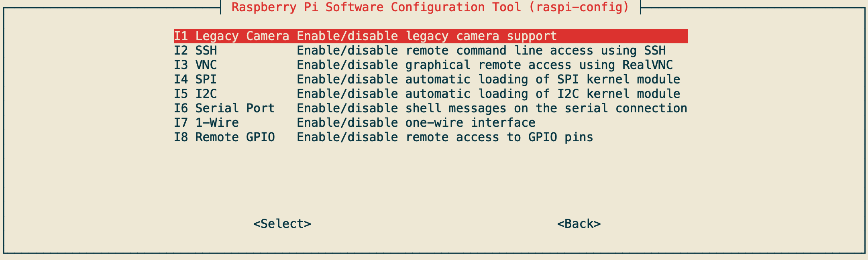Choose the I7 1-Wire option
Image resolution: width=868 pixels, height=260 pixels.
point(430,123)
